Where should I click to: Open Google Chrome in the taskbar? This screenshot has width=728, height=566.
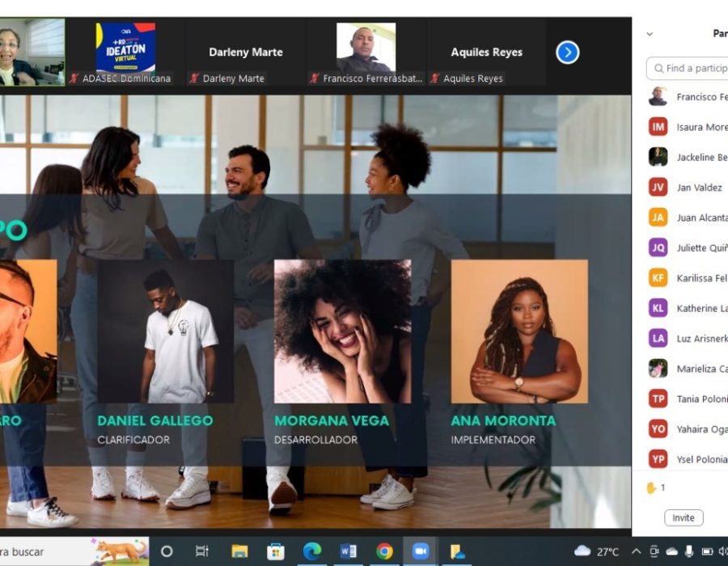point(386,549)
